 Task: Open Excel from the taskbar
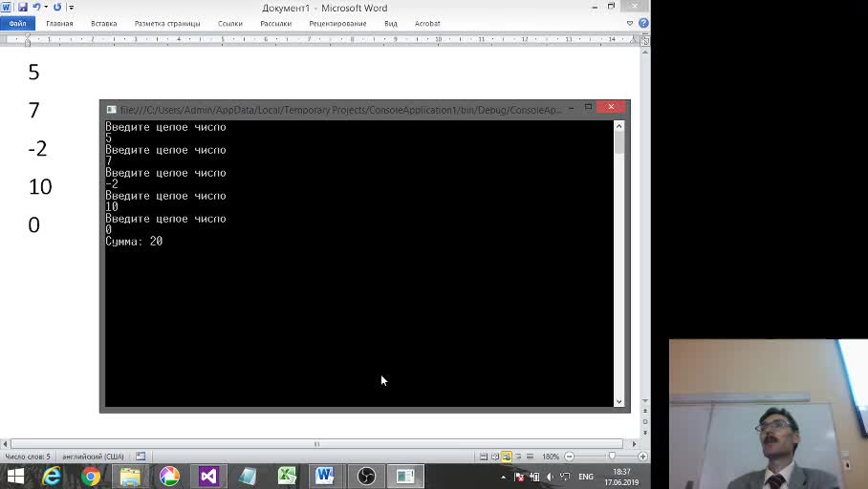pyautogui.click(x=287, y=477)
